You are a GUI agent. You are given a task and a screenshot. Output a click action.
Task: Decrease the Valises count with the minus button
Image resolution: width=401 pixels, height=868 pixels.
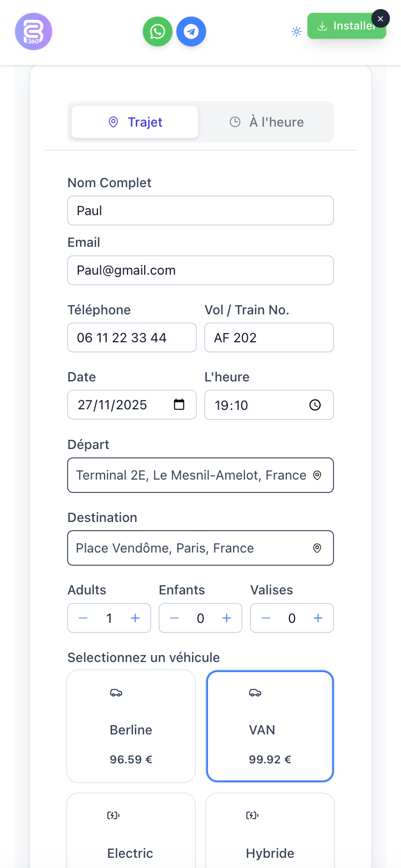pyautogui.click(x=265, y=618)
